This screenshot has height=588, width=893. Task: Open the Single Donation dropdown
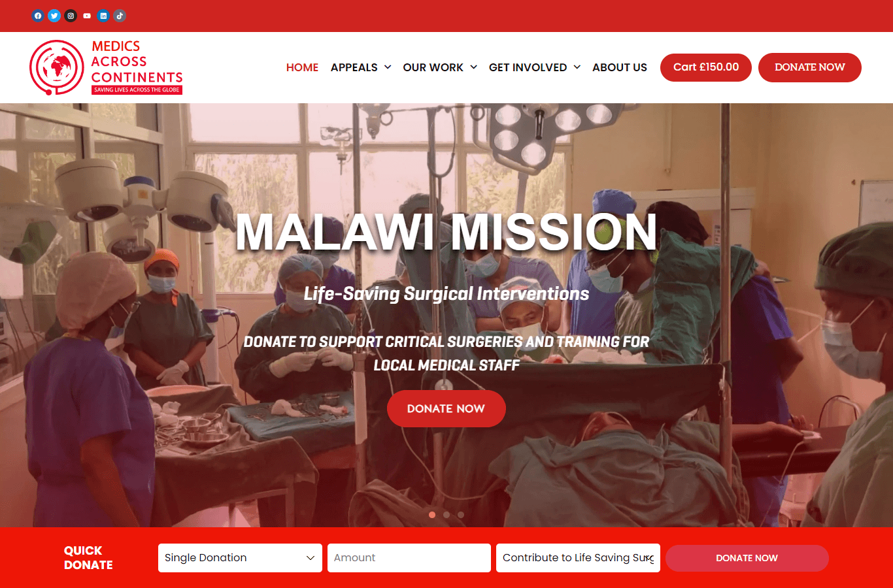point(240,558)
